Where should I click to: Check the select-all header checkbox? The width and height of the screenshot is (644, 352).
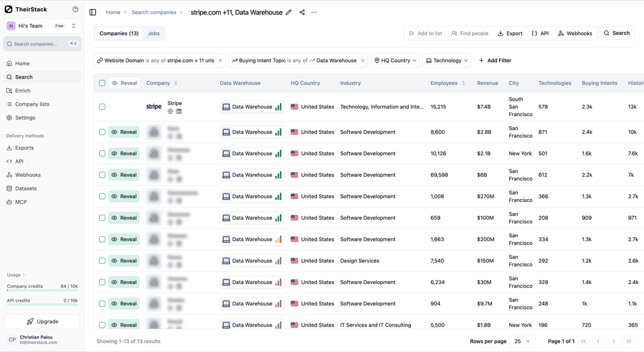(102, 83)
